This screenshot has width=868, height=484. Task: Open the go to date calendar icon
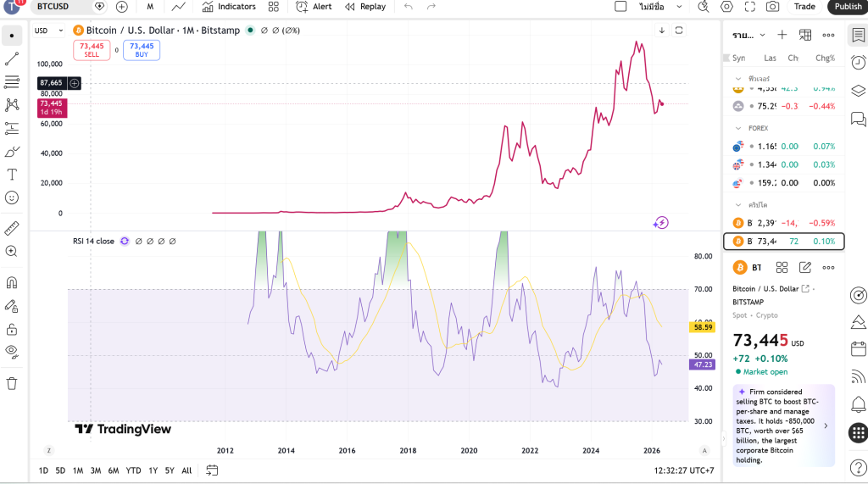[x=212, y=470]
